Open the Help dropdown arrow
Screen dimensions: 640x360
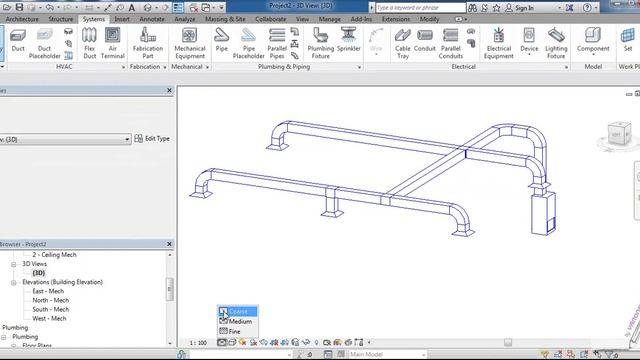596,8
